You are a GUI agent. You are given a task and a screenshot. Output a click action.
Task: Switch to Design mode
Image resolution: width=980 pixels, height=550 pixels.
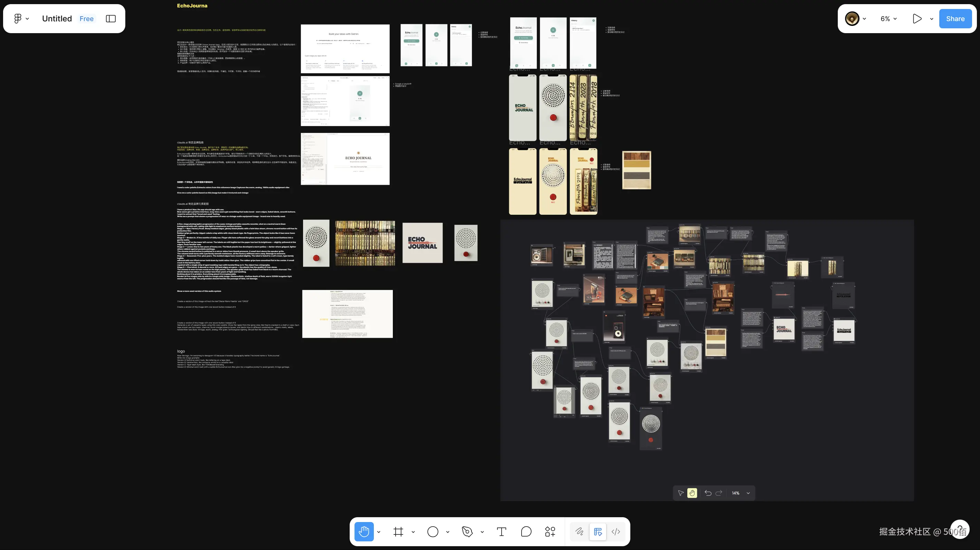tap(598, 531)
